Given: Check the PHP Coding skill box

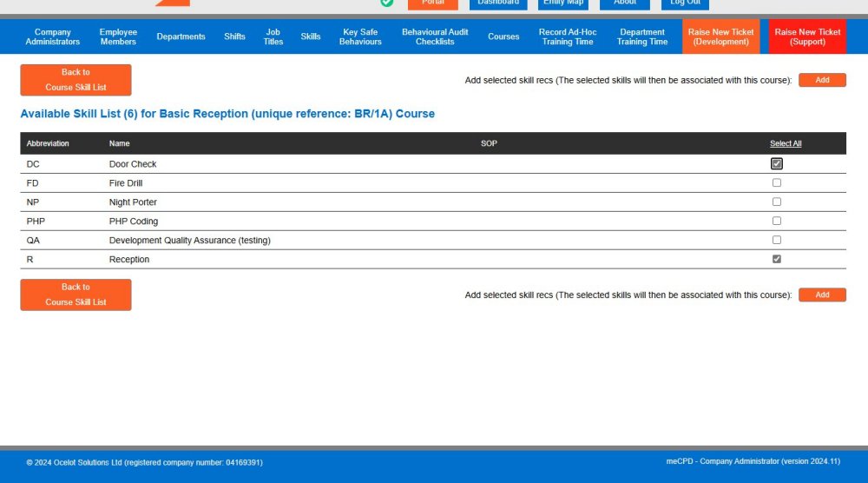Looking at the screenshot, I should [777, 221].
